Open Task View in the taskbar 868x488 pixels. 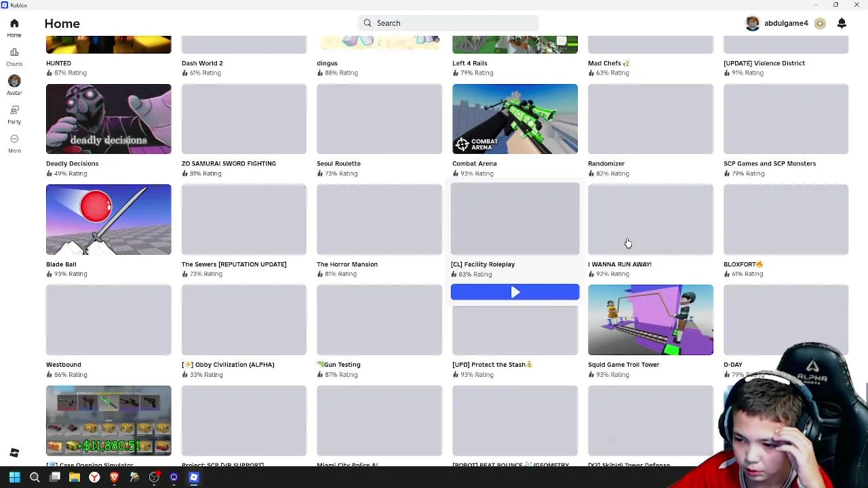click(55, 477)
